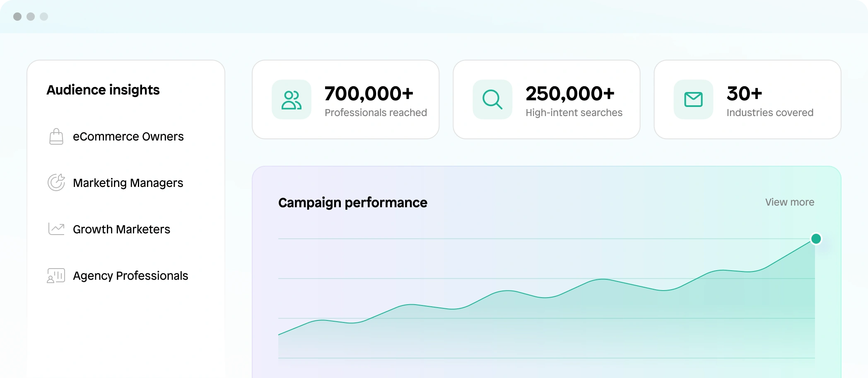The width and height of the screenshot is (868, 378).
Task: Click the envelope icon for Industries covered
Action: click(694, 99)
